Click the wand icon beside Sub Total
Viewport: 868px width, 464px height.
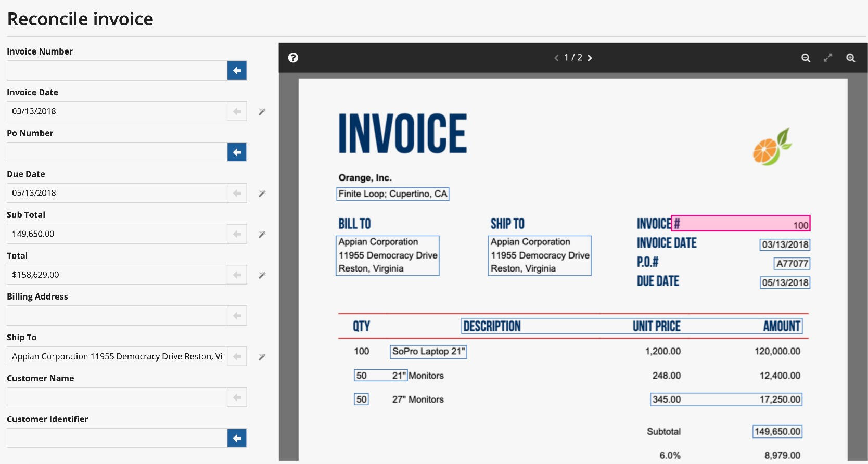(262, 234)
